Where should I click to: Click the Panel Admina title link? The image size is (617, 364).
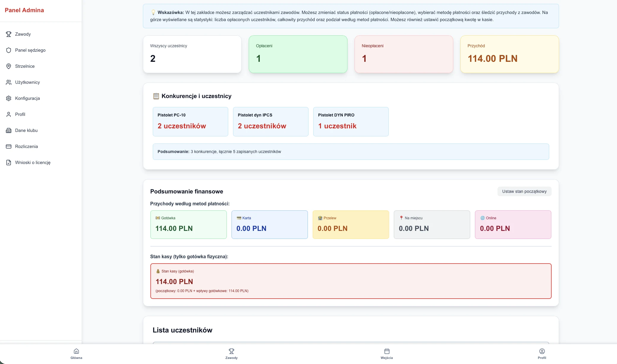(x=24, y=10)
